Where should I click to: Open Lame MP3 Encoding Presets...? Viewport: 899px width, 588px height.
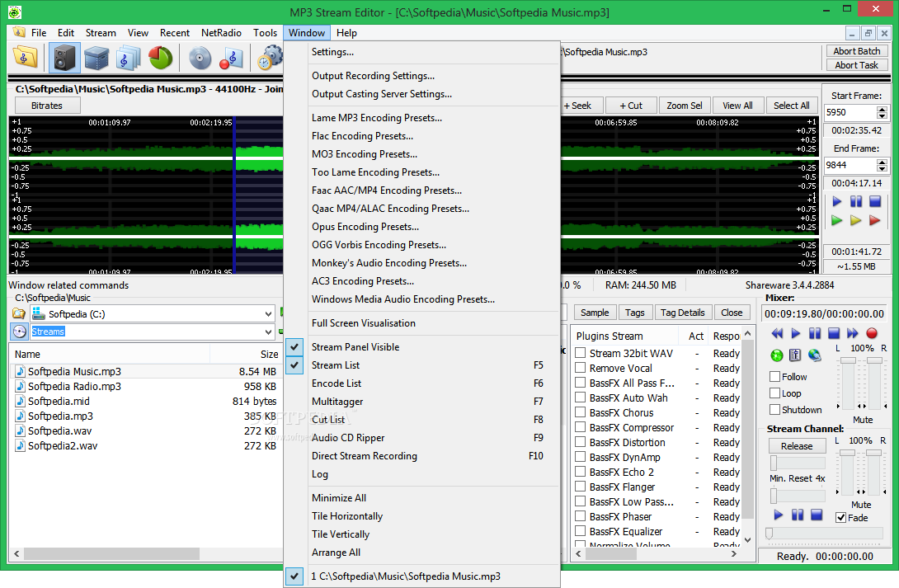[421, 117]
